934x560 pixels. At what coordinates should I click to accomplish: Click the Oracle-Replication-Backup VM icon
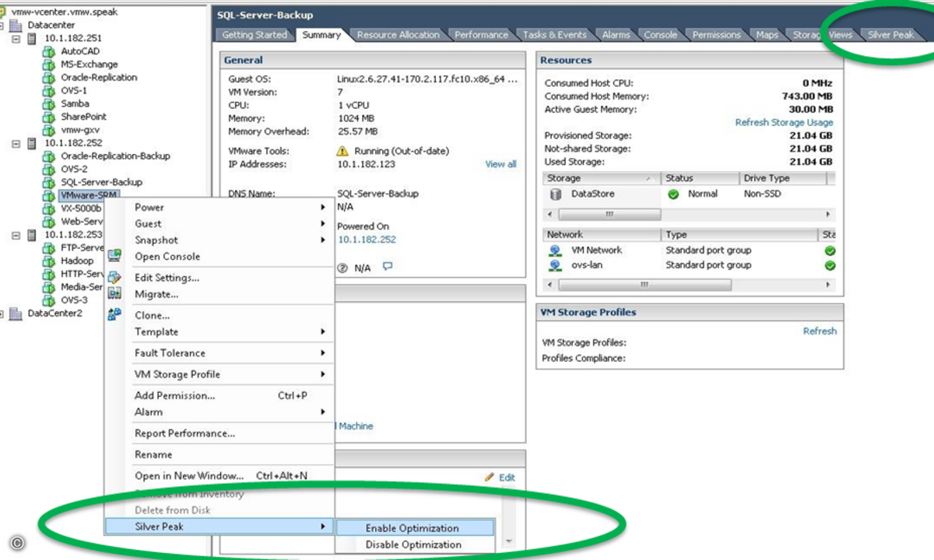(x=49, y=156)
